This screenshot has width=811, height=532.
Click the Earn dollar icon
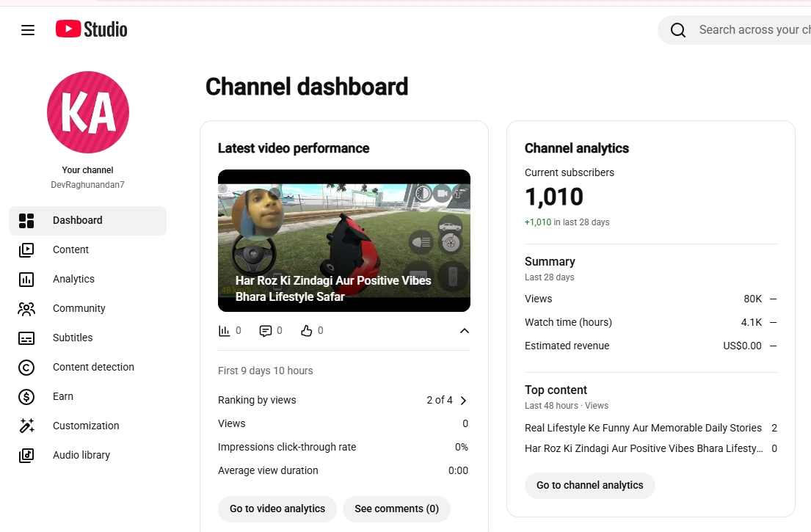pos(26,397)
